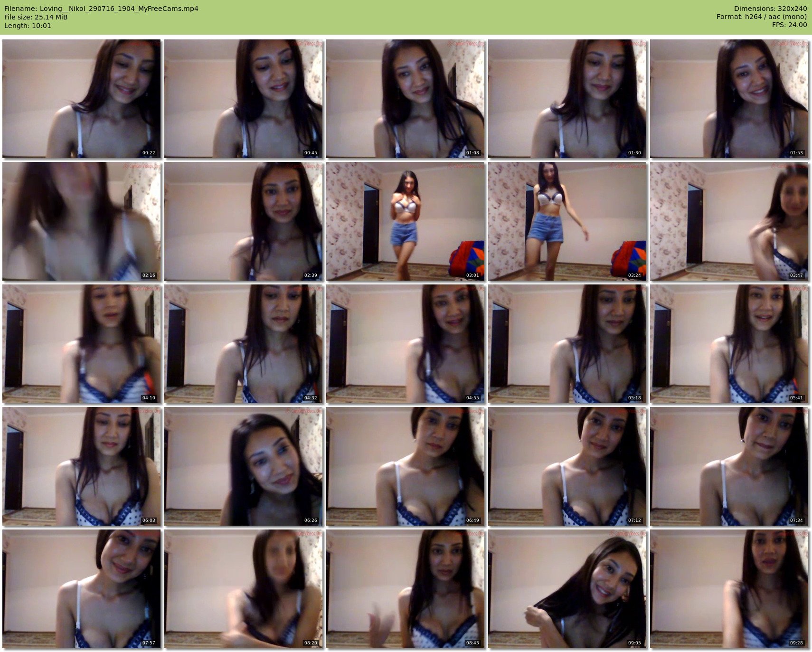Click the thumbnail timestamped 03:24

point(567,221)
